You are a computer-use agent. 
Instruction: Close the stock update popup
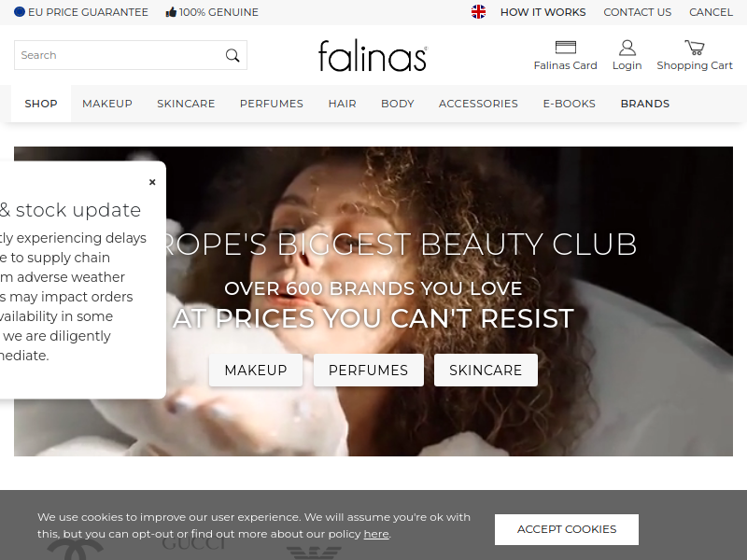click(x=152, y=182)
